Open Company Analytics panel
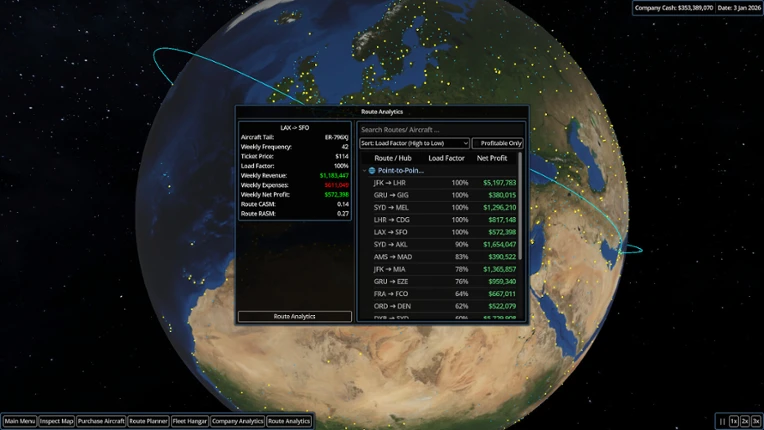This screenshot has width=764, height=430. pyautogui.click(x=238, y=421)
